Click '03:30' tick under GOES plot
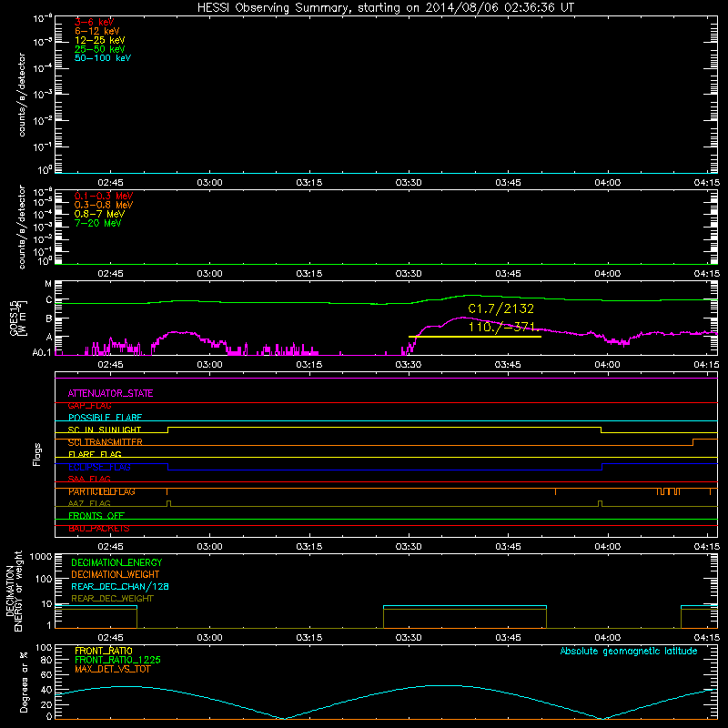The height and width of the screenshot is (728, 728). click(x=409, y=365)
